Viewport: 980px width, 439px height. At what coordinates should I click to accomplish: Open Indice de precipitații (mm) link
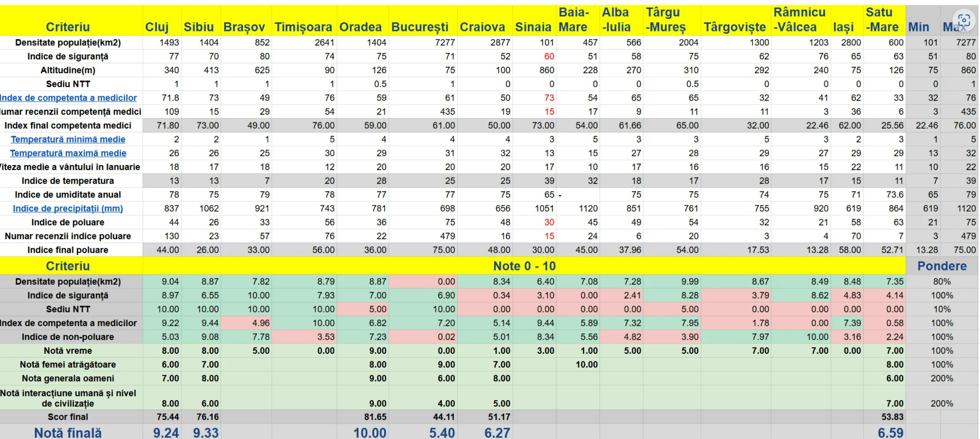click(68, 209)
